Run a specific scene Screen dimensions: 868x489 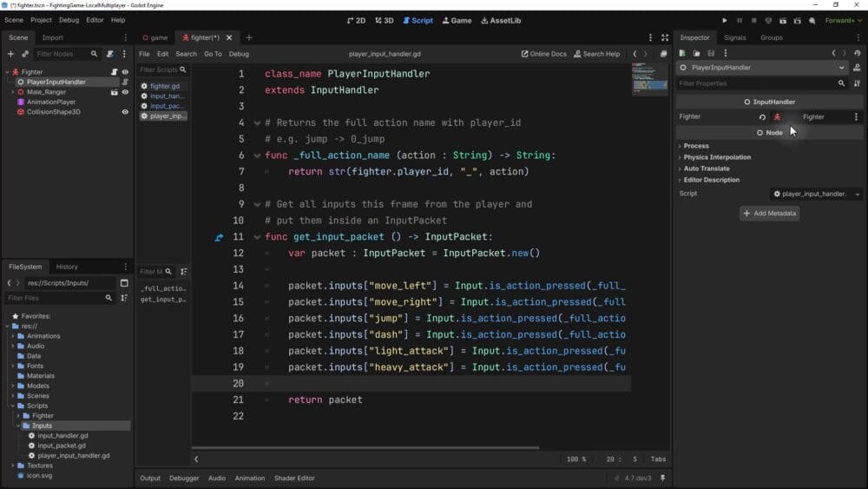click(x=797, y=21)
